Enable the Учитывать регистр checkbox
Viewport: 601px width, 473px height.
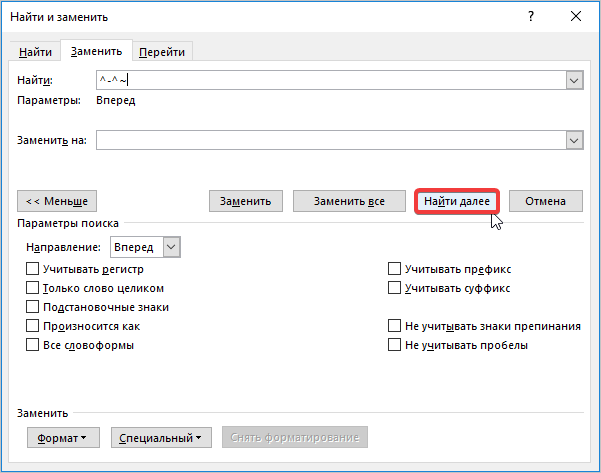click(x=33, y=269)
